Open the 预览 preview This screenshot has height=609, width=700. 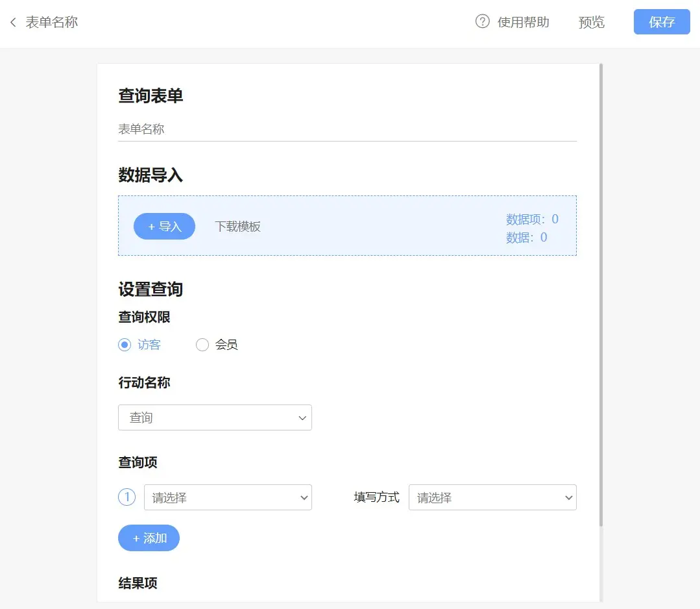click(x=591, y=22)
